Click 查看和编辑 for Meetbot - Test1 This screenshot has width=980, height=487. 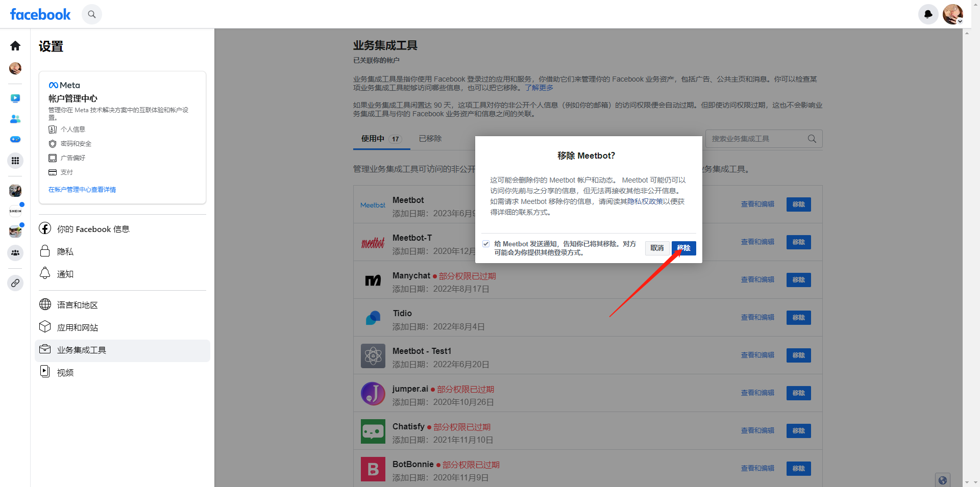click(757, 355)
